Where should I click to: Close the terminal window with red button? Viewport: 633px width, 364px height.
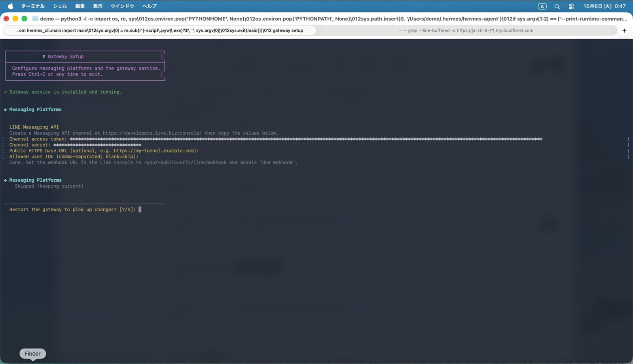coord(6,19)
